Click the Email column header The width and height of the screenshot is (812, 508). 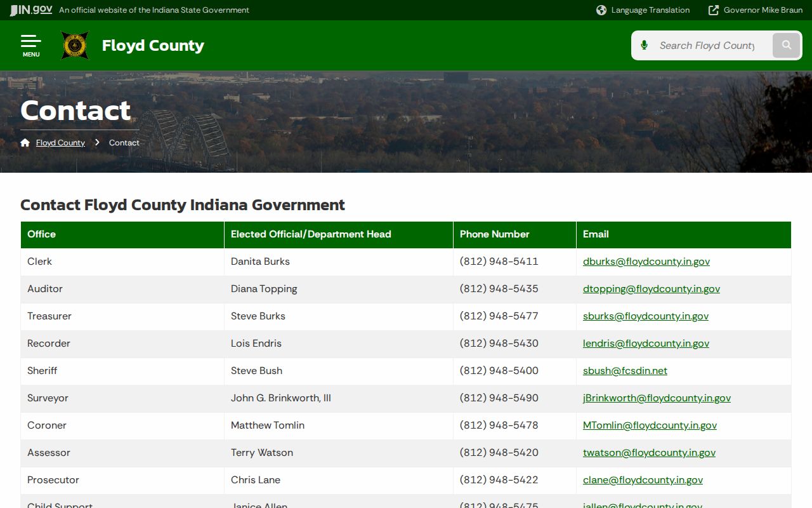click(x=684, y=234)
